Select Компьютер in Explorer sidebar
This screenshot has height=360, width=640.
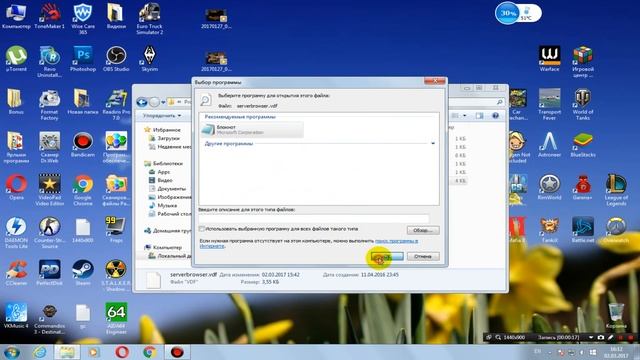pyautogui.click(x=167, y=247)
